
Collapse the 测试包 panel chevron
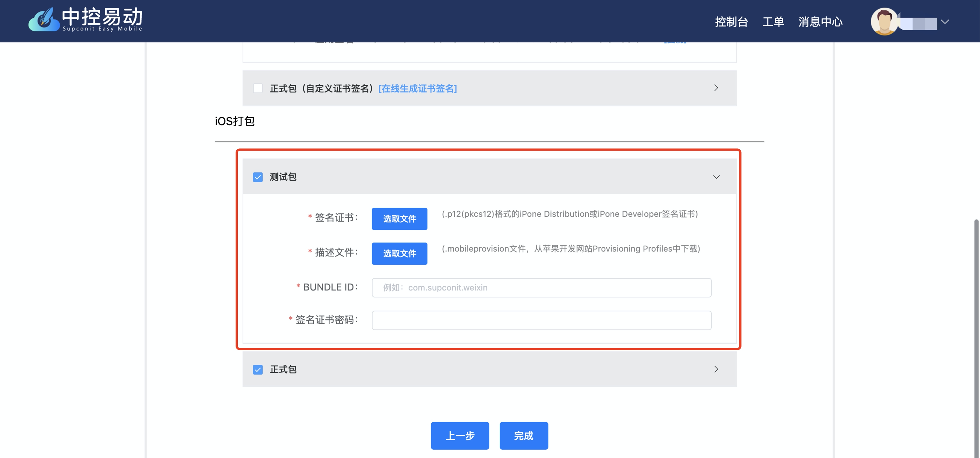pyautogui.click(x=716, y=177)
